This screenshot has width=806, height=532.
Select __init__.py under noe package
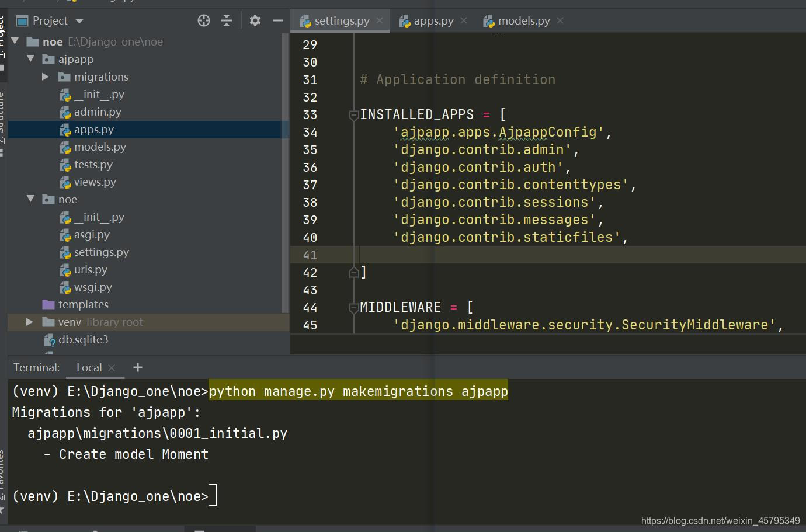click(99, 217)
